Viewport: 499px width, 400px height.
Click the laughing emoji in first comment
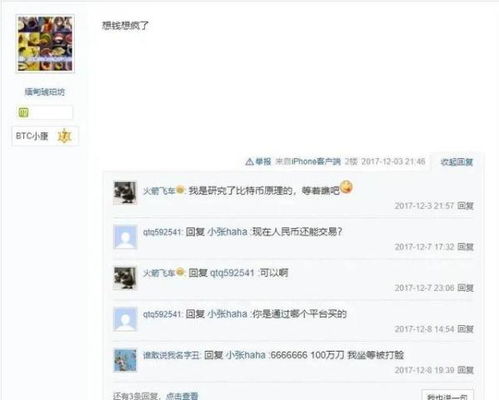pos(346,187)
